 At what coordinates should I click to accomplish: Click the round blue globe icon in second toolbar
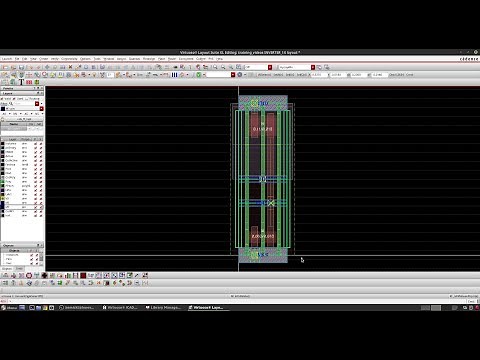click(x=239, y=75)
